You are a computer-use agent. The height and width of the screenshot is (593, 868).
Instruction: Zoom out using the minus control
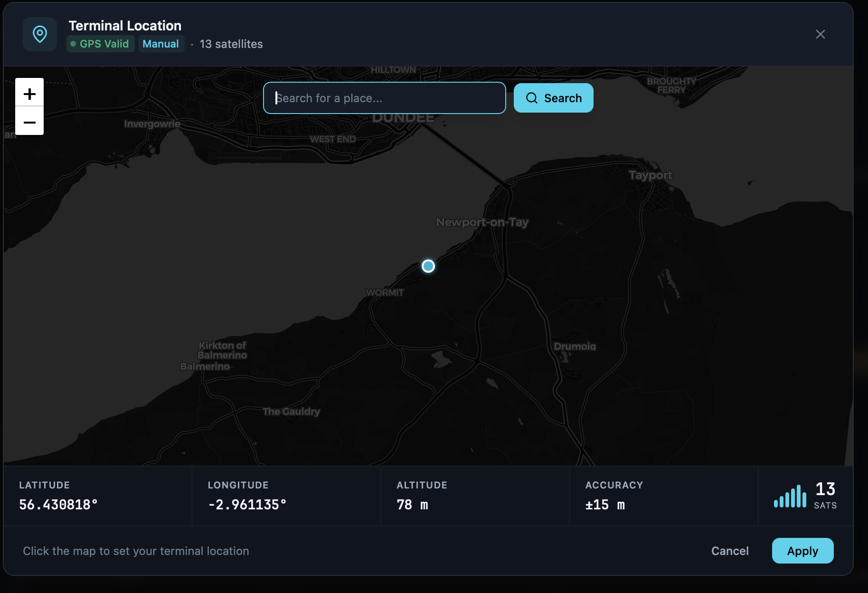[x=29, y=122]
